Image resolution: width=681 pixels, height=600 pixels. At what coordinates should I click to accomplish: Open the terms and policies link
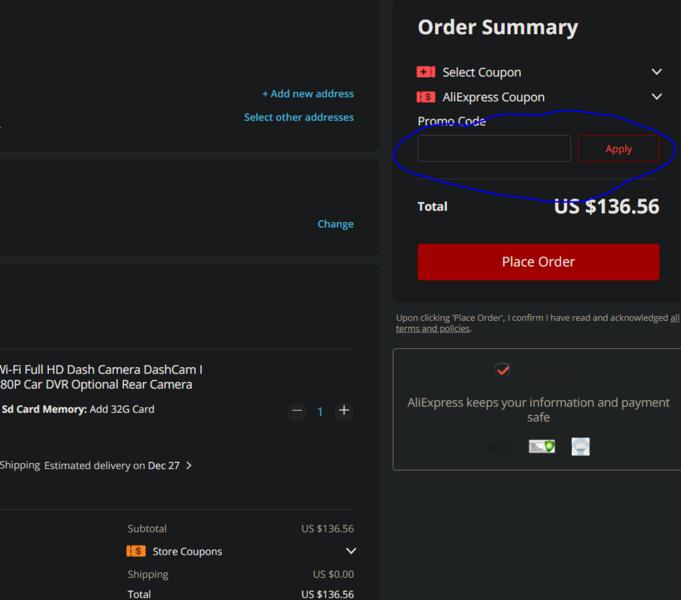(x=433, y=328)
